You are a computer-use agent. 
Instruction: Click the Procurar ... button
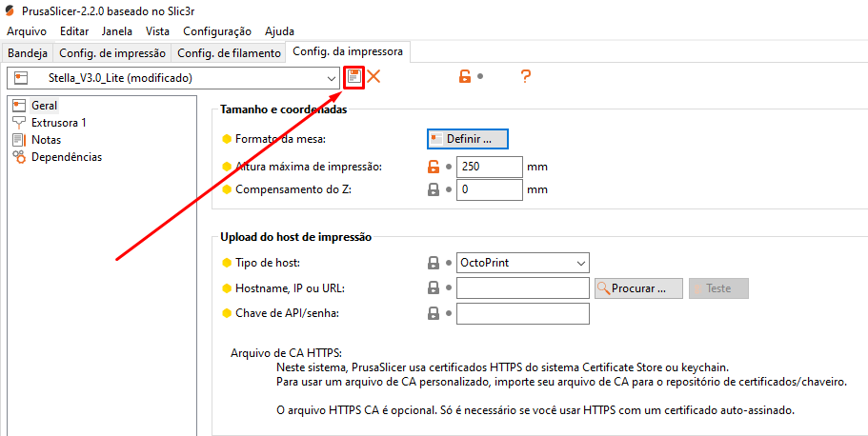click(638, 288)
